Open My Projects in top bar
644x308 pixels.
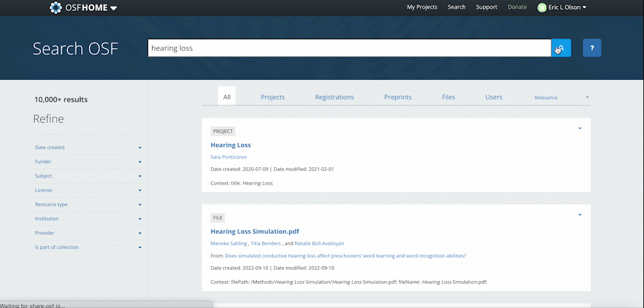coord(422,7)
